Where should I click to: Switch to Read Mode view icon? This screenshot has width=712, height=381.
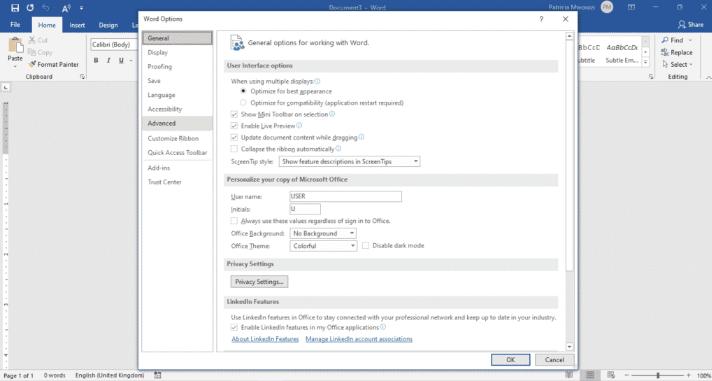tap(569, 375)
